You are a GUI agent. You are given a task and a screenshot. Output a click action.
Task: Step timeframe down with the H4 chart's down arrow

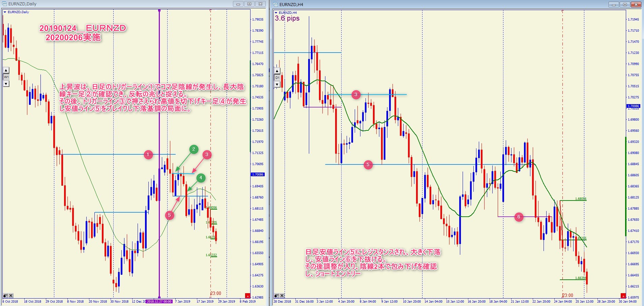tap(277, 84)
